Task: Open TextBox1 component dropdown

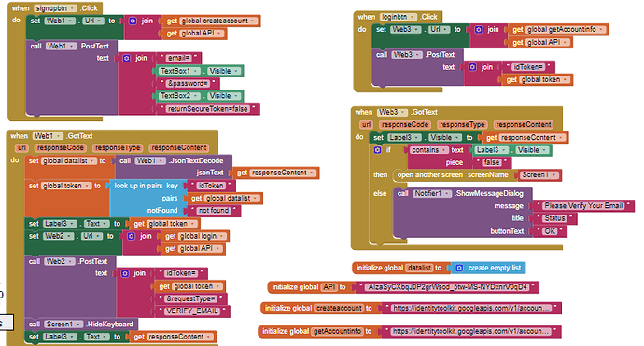Action: pyautogui.click(x=195, y=71)
